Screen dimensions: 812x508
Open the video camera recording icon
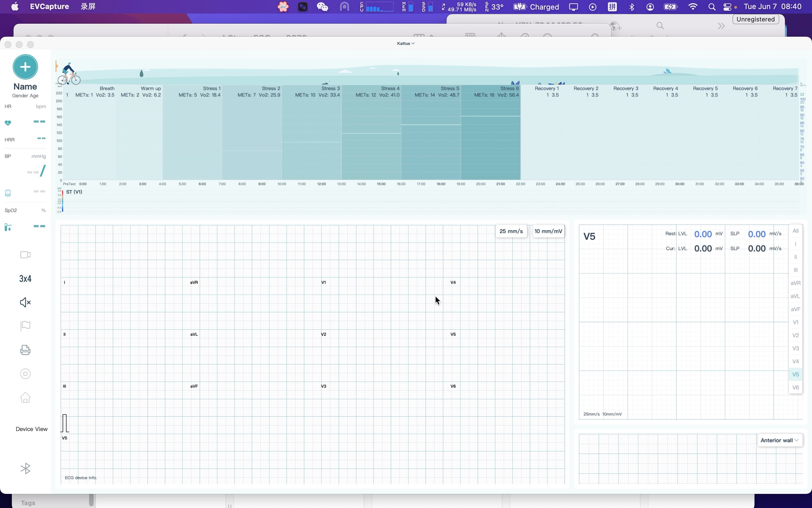(x=25, y=255)
